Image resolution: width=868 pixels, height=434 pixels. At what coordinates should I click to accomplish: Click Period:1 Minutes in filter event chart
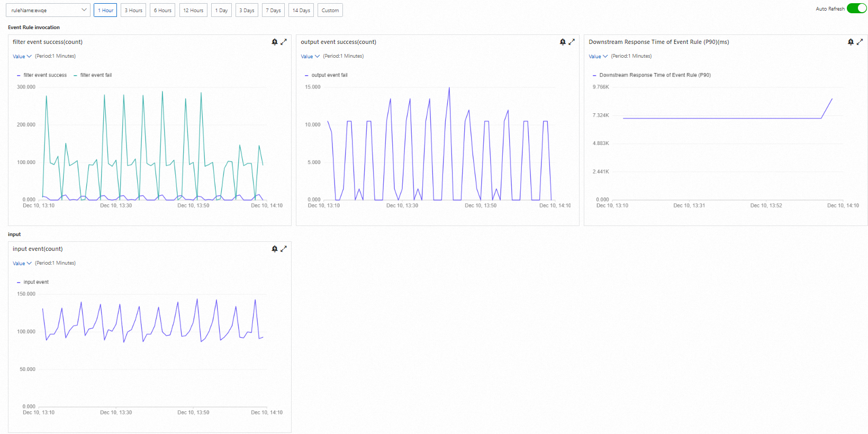pos(56,56)
